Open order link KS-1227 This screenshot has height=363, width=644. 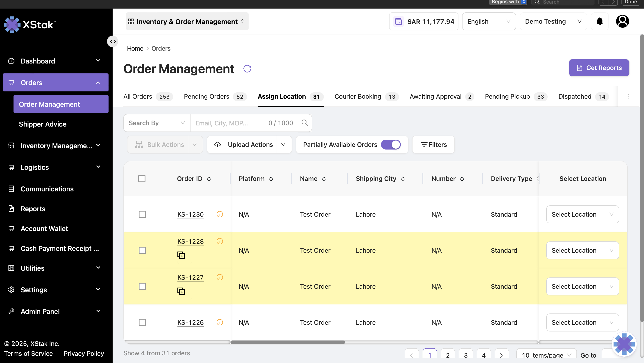[190, 277]
